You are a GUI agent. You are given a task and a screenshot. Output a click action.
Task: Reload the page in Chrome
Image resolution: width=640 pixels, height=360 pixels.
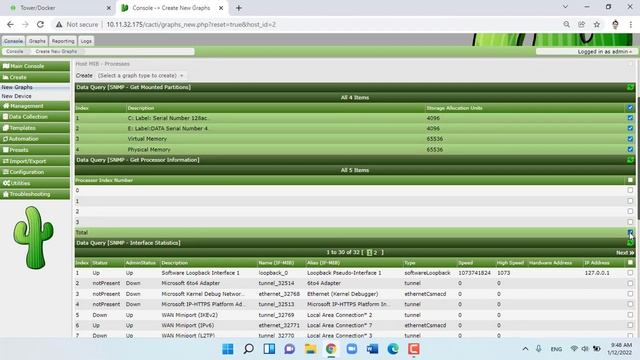[40, 24]
